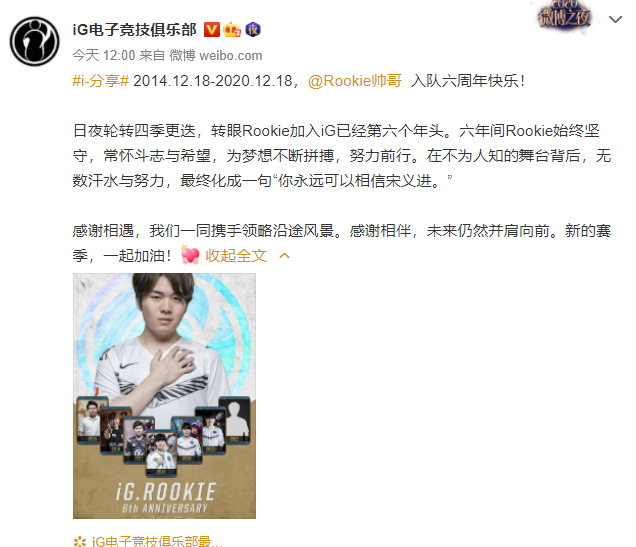The width and height of the screenshot is (636, 547).
Task: Collapse the post with 收起全文
Action: click(236, 255)
